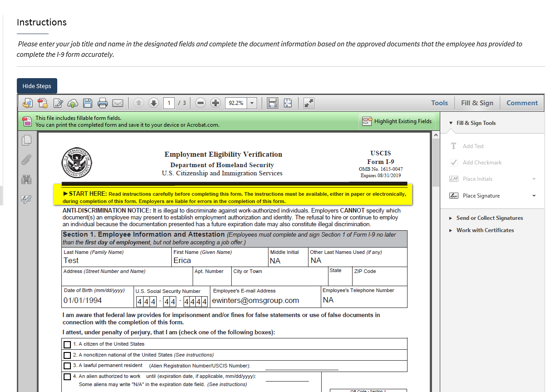Click the Apt. Number field
Screen dimensions: 547x392
[x=212, y=276]
